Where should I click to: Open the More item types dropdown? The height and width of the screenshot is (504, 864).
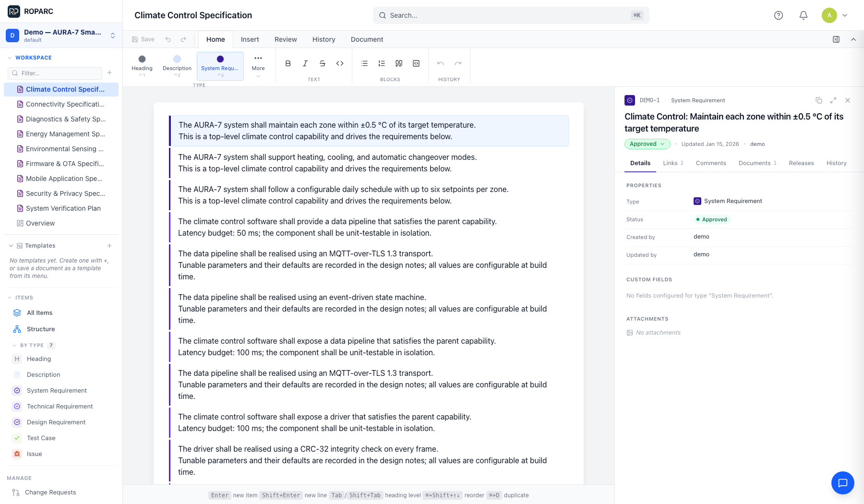(258, 66)
